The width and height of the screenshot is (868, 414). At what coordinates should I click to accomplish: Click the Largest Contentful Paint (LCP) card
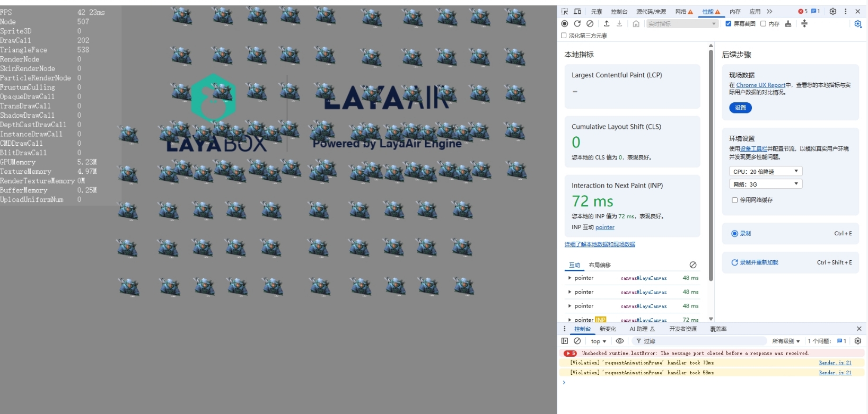[632, 86]
